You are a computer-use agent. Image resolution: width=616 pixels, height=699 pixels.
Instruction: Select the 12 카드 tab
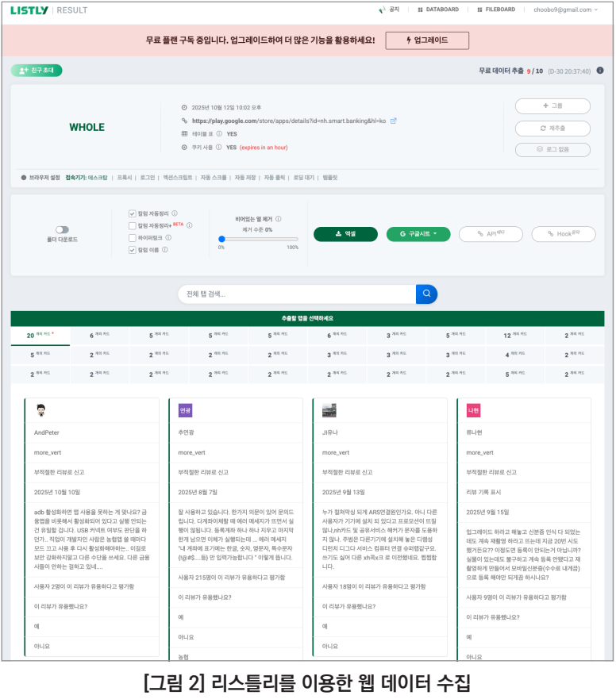[x=514, y=336]
